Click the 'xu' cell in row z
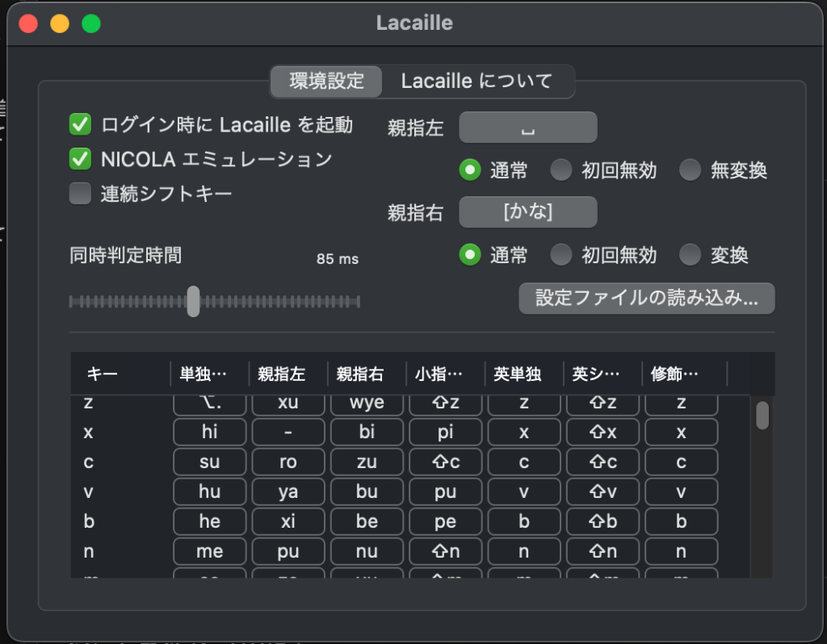827x644 pixels. (x=288, y=405)
